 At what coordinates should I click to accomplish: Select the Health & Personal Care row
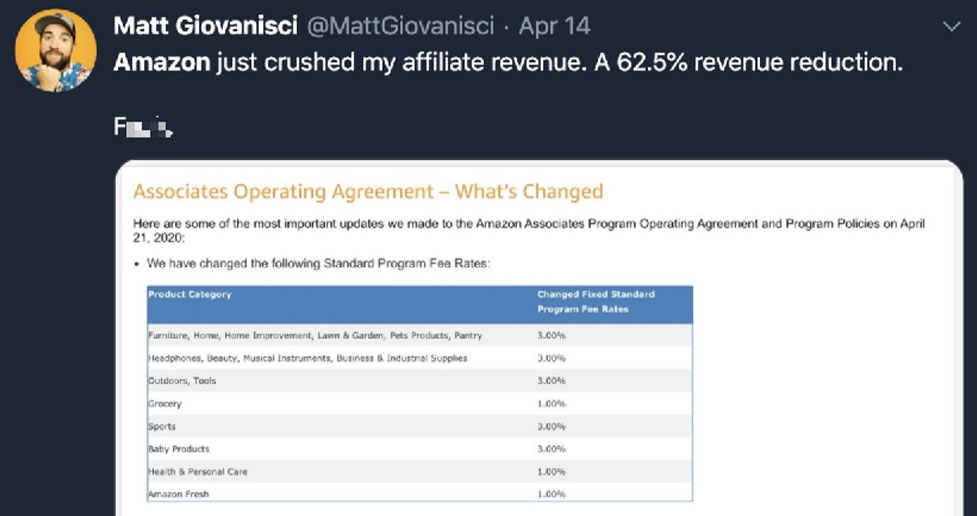tap(197, 472)
